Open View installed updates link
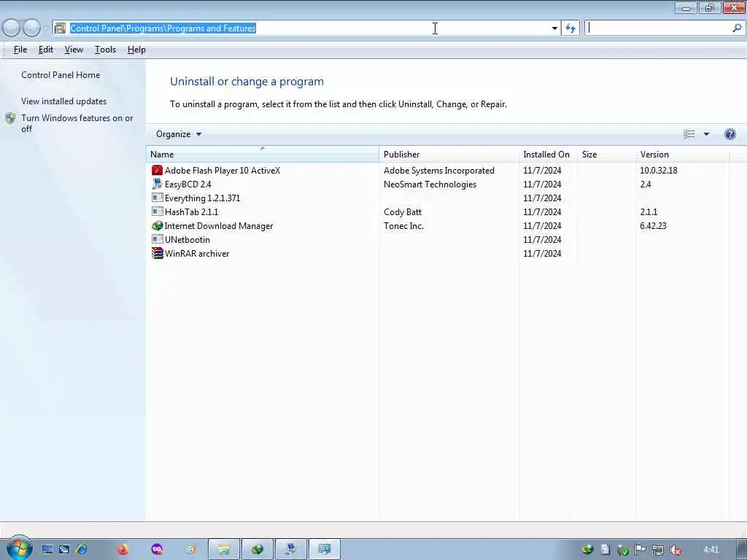 [64, 101]
